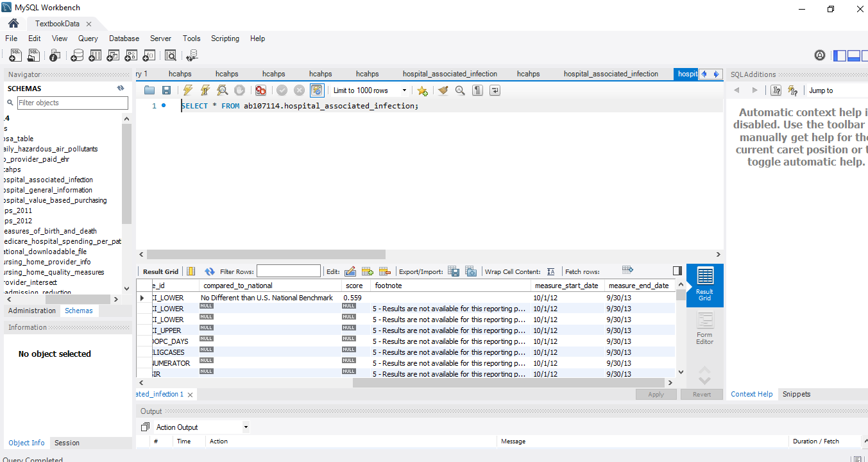Image resolution: width=868 pixels, height=462 pixels.
Task: Create a new SQL tab icon
Action: tap(15, 55)
